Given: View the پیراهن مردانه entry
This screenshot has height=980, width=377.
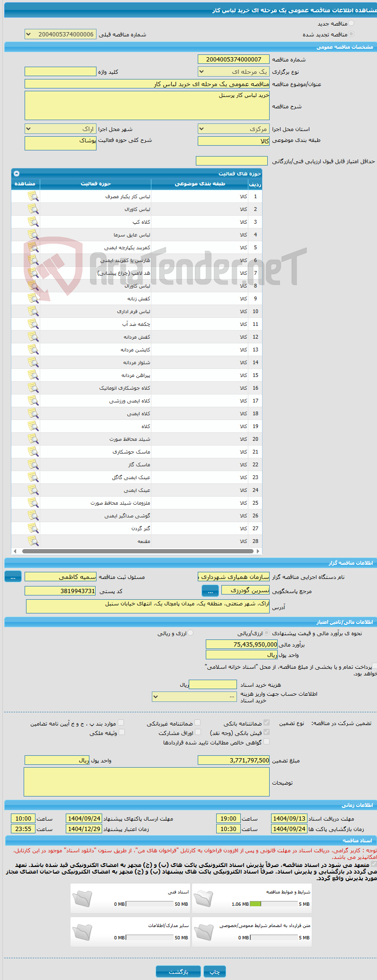Looking at the screenshot, I should tap(33, 375).
